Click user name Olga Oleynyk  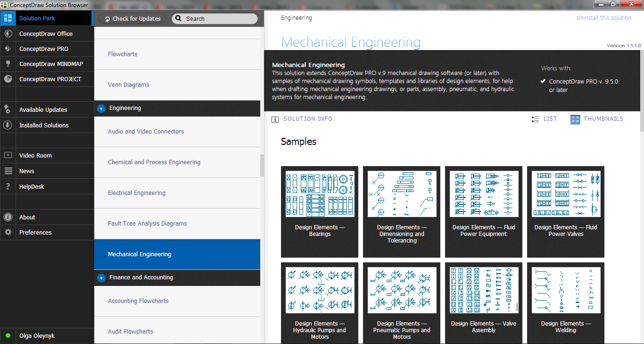pyautogui.click(x=37, y=336)
